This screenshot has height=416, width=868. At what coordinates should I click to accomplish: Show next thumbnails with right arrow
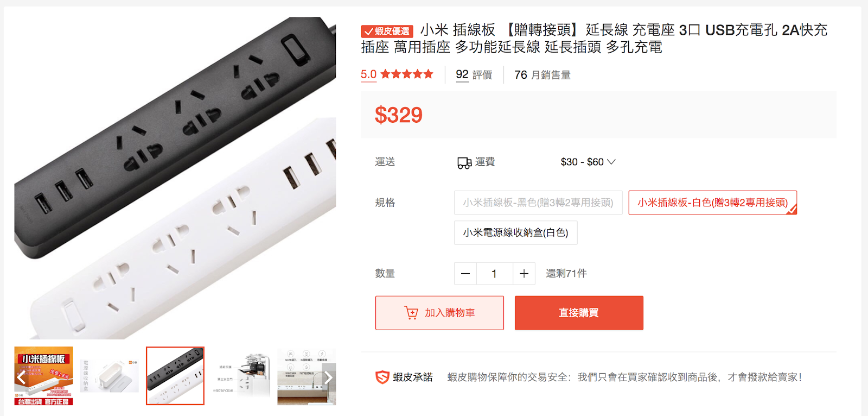[x=329, y=377]
